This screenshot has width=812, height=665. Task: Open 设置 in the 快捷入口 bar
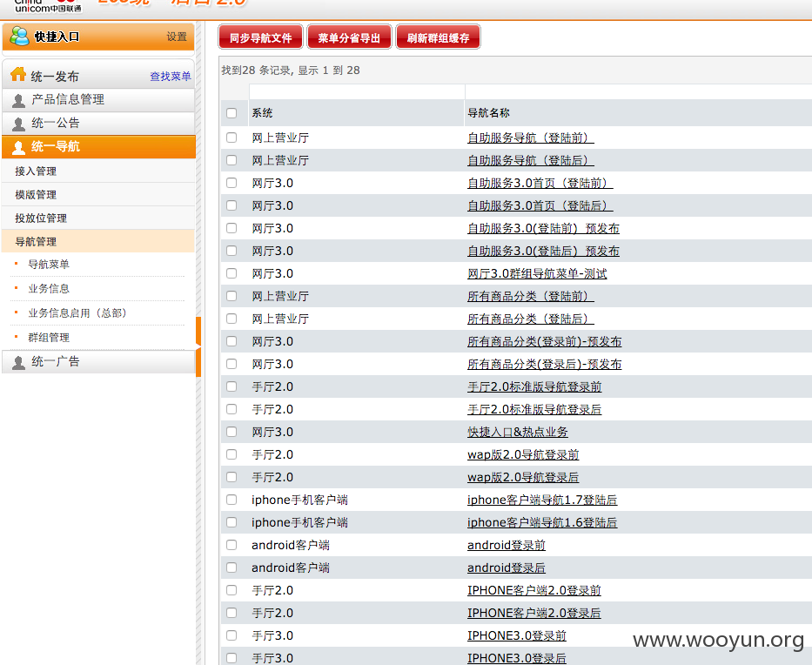pos(177,37)
